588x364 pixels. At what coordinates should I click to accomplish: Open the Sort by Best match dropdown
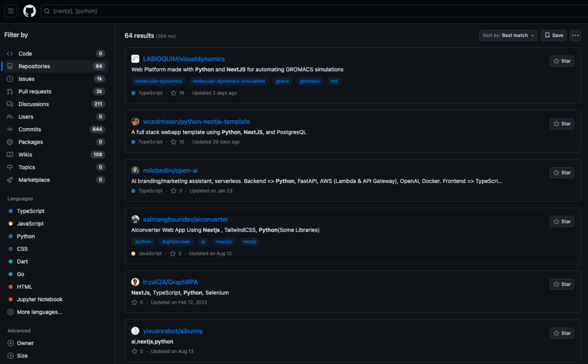[x=507, y=35]
